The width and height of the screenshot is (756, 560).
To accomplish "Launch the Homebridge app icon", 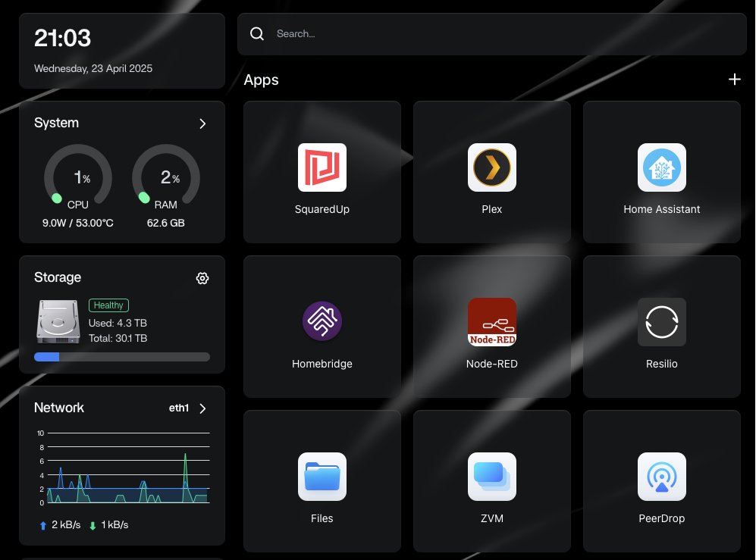I will pos(322,321).
